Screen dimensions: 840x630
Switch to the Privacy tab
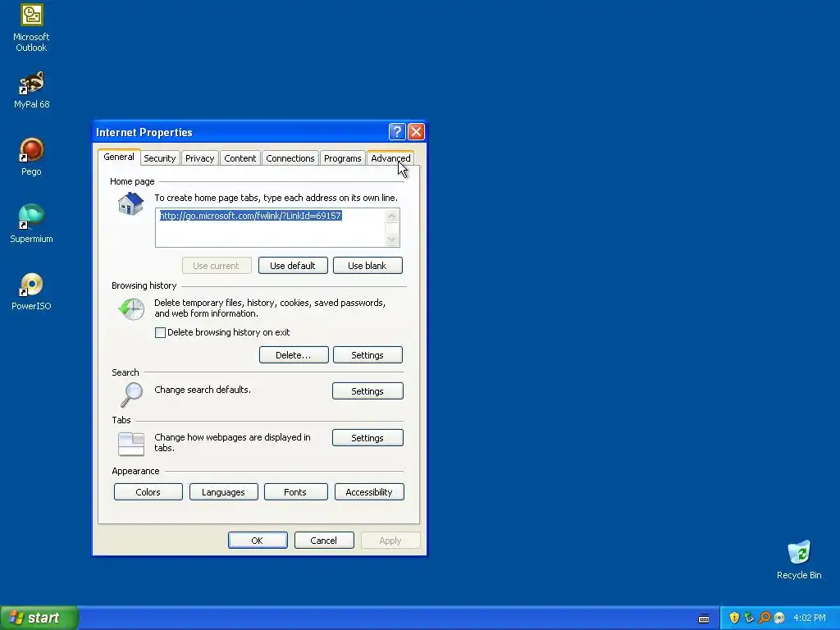pyautogui.click(x=200, y=158)
